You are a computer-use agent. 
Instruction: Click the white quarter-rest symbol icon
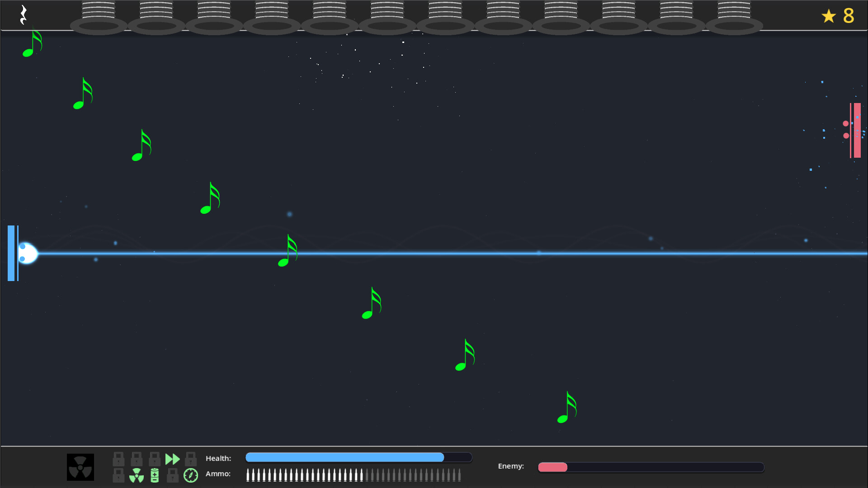point(24,15)
